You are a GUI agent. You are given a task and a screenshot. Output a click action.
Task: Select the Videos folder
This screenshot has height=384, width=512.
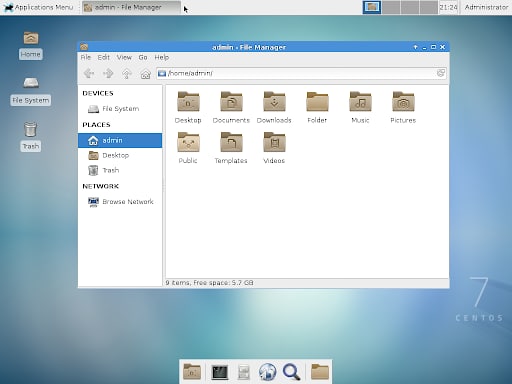click(274, 148)
